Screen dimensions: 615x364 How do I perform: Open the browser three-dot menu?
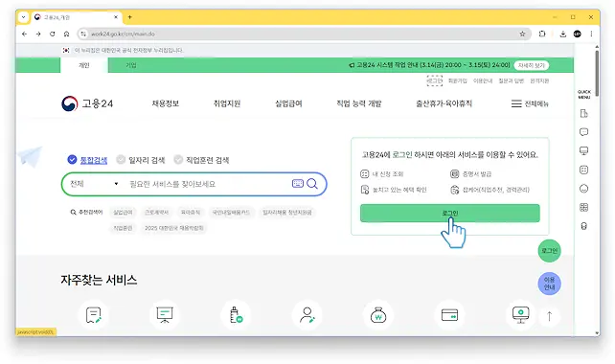[x=591, y=34]
